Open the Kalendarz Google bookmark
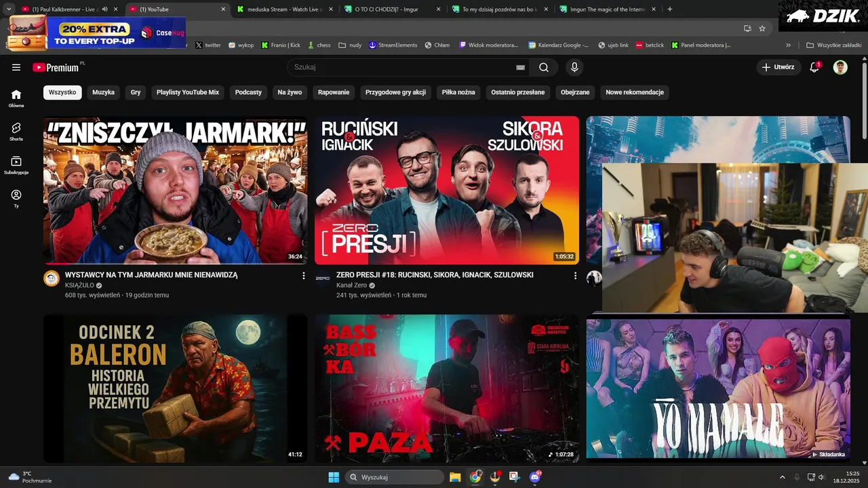This screenshot has width=868, height=488. 559,45
